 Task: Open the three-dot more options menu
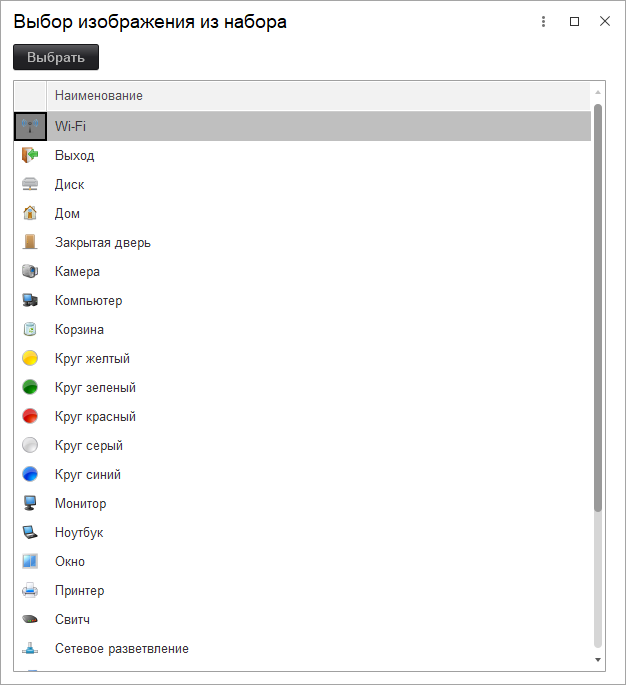[x=544, y=22]
